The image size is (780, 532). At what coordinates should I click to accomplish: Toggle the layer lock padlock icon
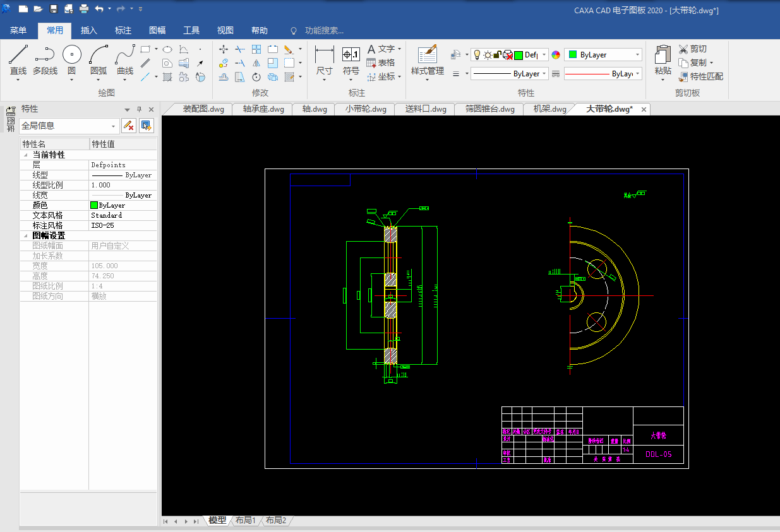(x=497, y=55)
